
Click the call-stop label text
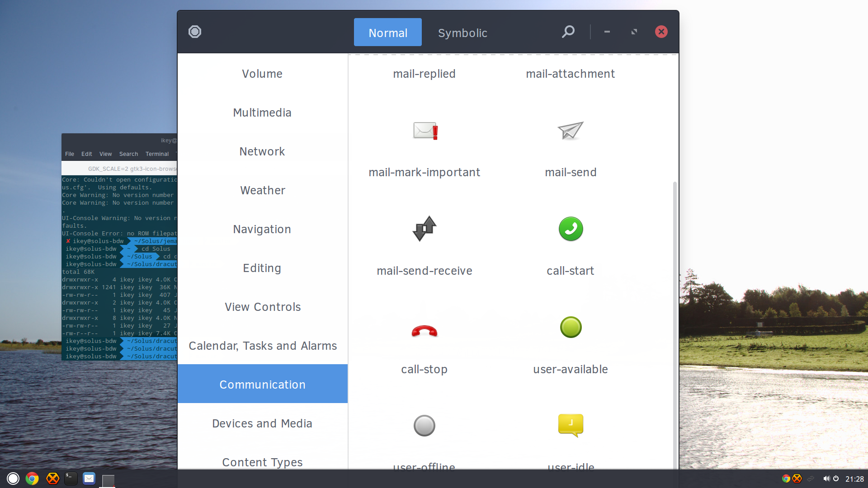(424, 369)
